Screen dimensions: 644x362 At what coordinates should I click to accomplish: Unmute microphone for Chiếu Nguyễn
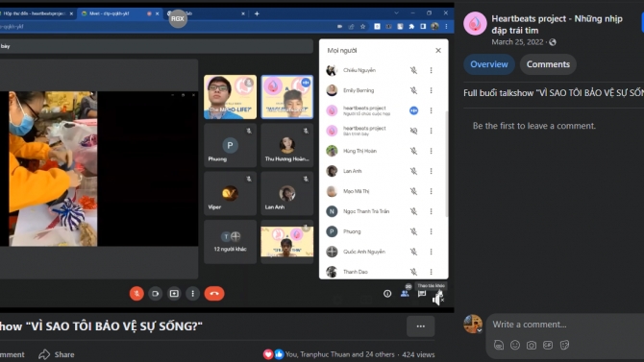(413, 70)
